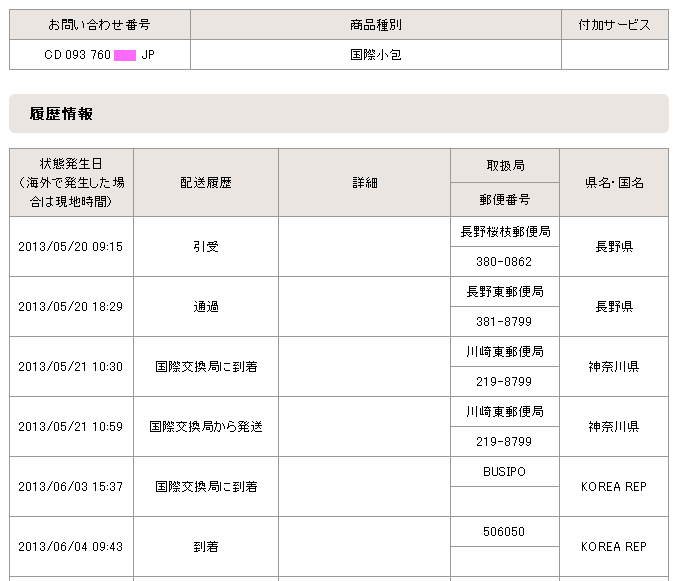Select the date 2013/05/21 10:59

point(70,427)
